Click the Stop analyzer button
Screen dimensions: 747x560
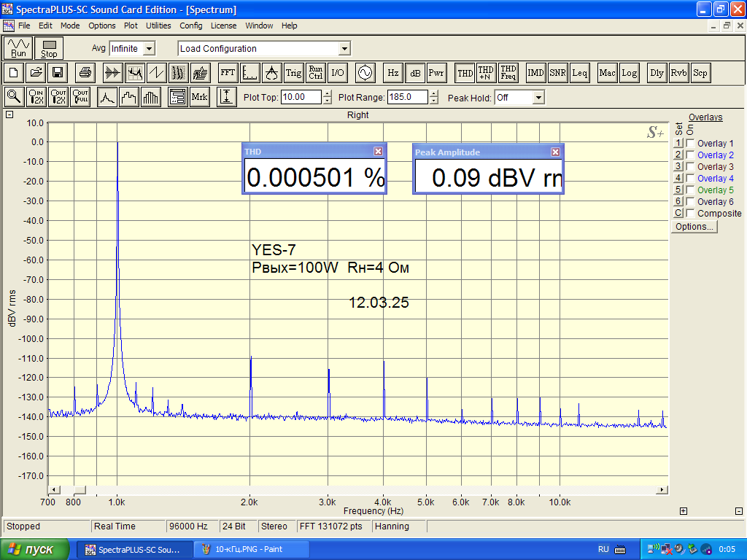click(x=49, y=48)
